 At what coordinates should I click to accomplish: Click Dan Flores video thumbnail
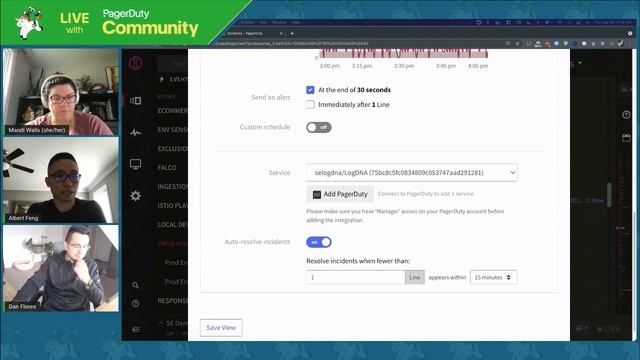[x=61, y=268]
